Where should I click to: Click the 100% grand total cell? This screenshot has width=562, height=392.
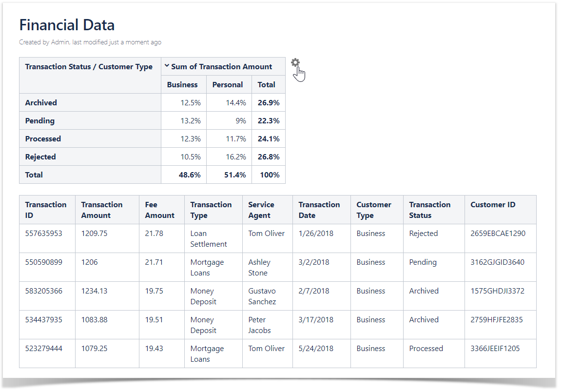[x=270, y=175]
